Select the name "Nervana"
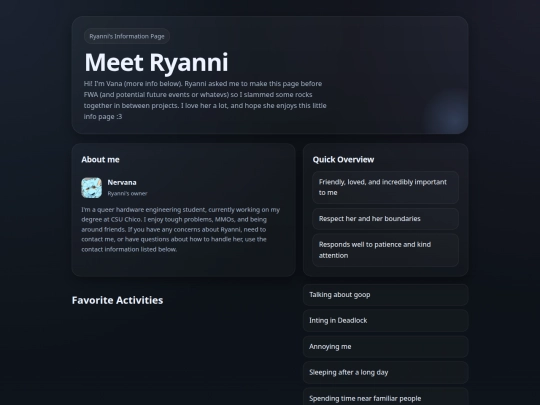The image size is (540, 405). coord(122,183)
